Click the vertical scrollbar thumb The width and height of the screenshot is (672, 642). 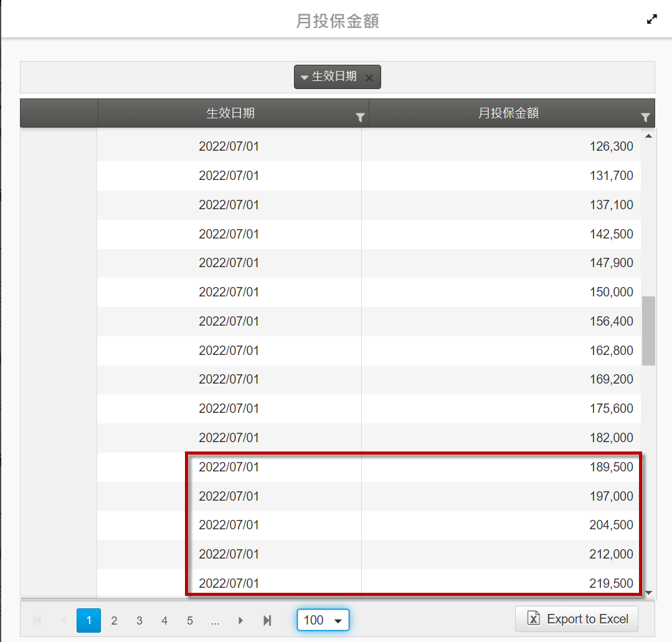click(x=648, y=331)
